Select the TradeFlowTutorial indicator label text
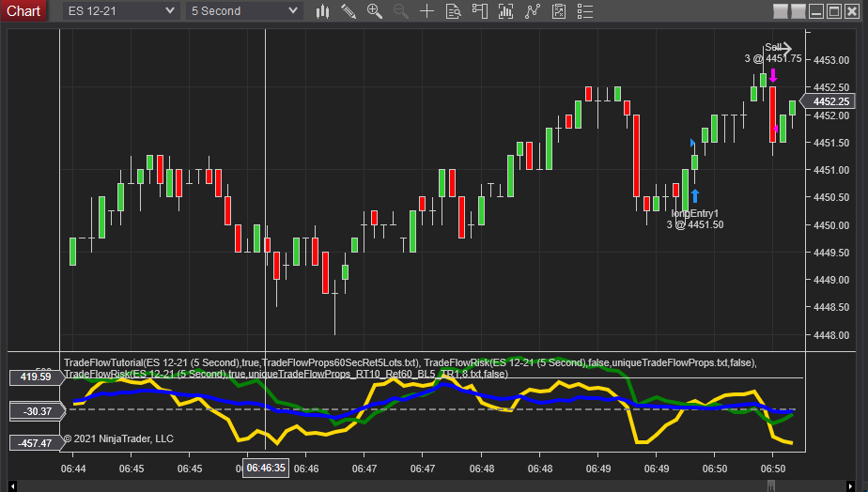Viewport: 868px width, 492px height. tap(241, 362)
